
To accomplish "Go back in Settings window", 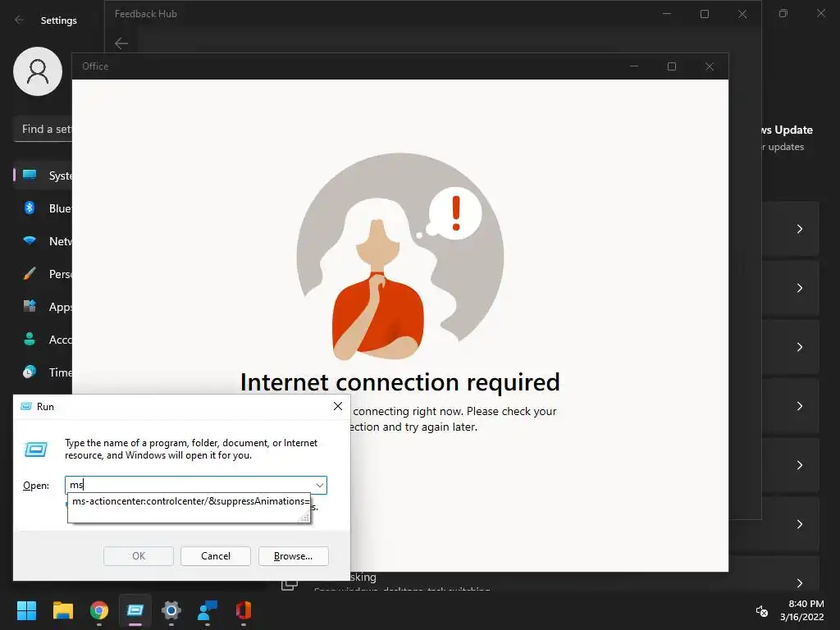I will [20, 20].
